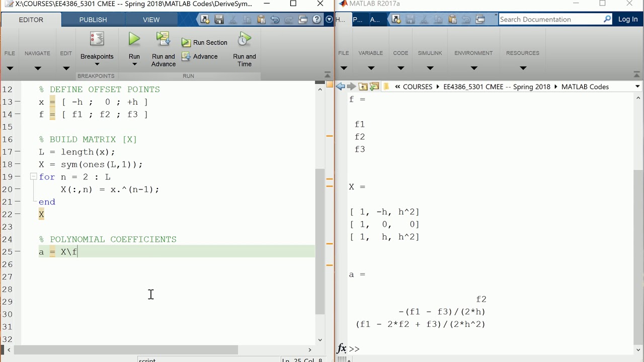Viewport: 644px width, 362px height.
Task: Click the Advance button
Action: tap(200, 56)
